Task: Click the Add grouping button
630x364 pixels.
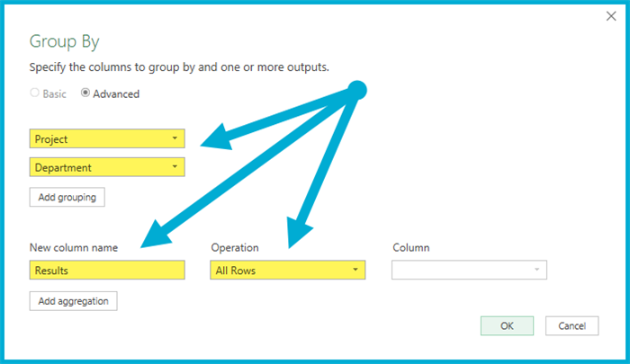Action: pyautogui.click(x=67, y=196)
